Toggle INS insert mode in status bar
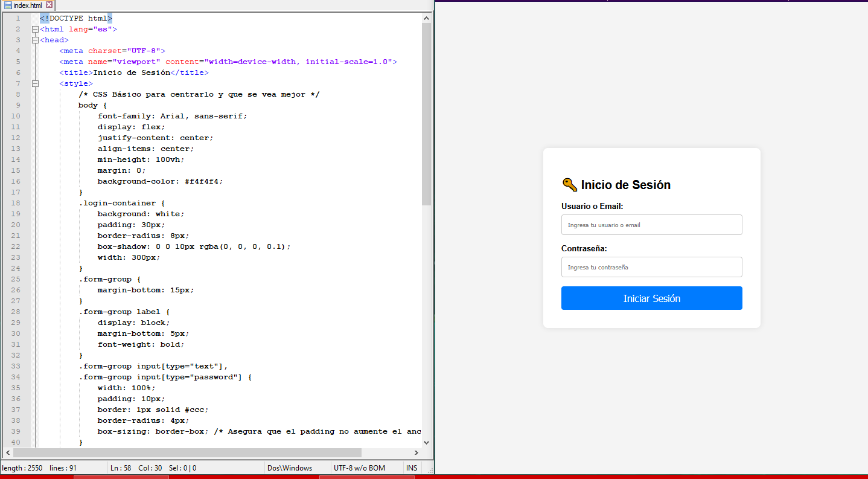Image resolution: width=868 pixels, height=479 pixels. point(412,468)
